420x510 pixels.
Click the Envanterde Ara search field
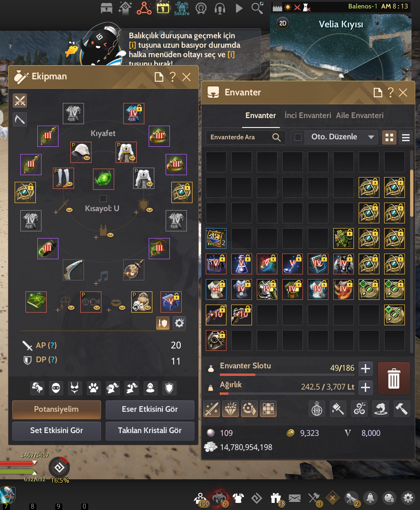[x=245, y=137]
